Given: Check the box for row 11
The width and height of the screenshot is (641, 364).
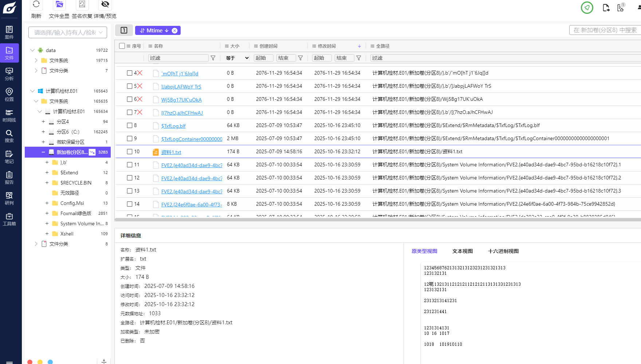Looking at the screenshot, I should pyautogui.click(x=129, y=165).
